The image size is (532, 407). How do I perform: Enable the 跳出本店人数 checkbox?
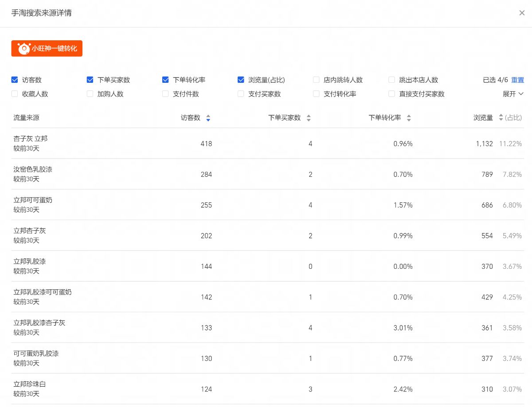point(391,80)
